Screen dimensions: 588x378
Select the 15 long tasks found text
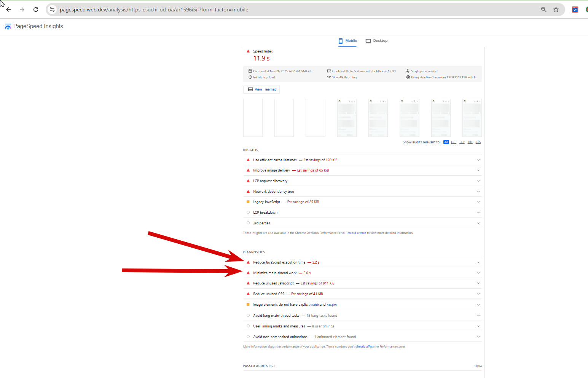(322, 316)
